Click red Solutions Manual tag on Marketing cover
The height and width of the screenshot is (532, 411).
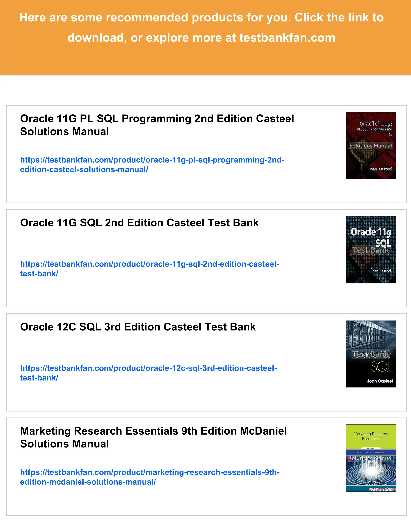[382, 489]
